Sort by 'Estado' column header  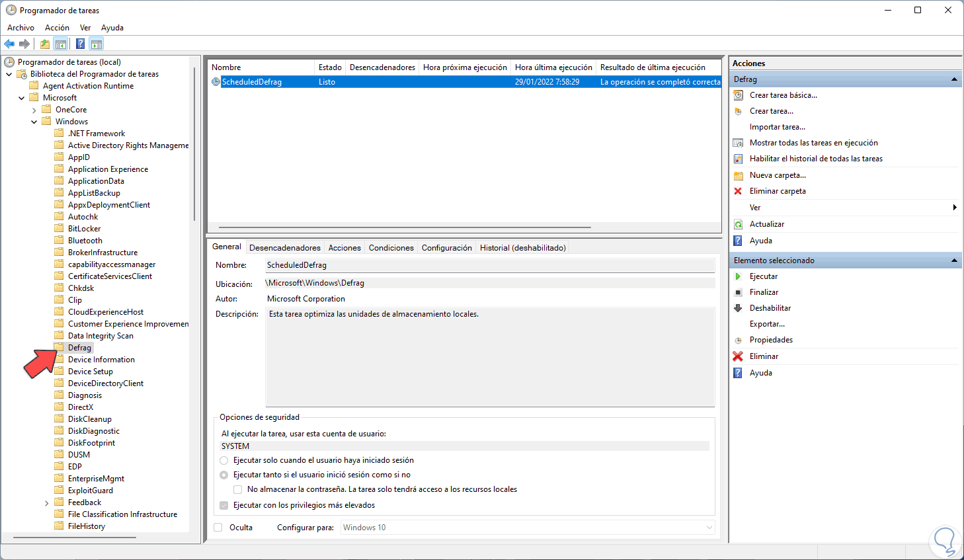click(x=330, y=67)
